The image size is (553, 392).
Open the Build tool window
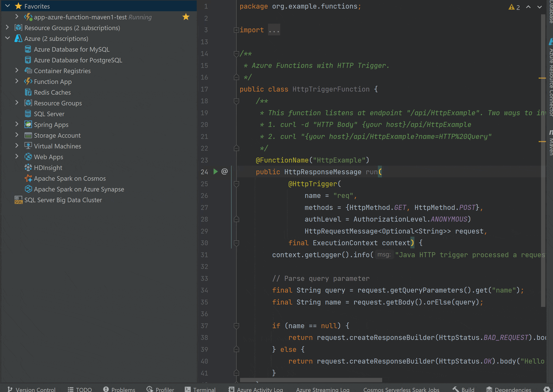[463, 389]
